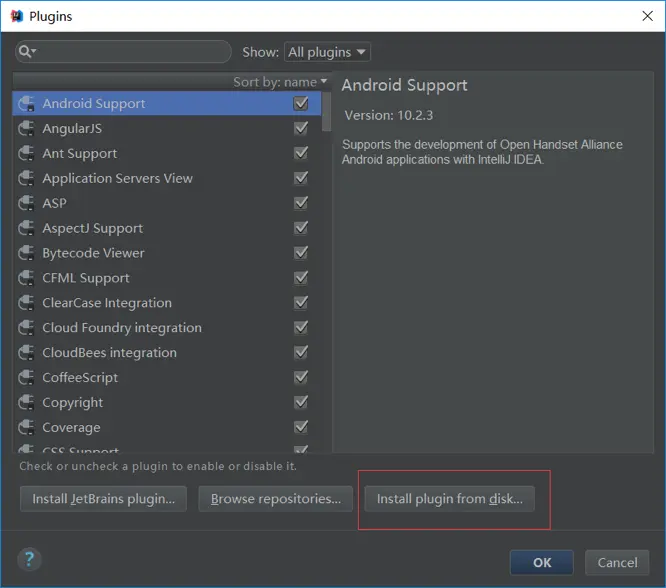The image size is (666, 588).
Task: Click the Version: 10.2.3 text
Action: 389,115
